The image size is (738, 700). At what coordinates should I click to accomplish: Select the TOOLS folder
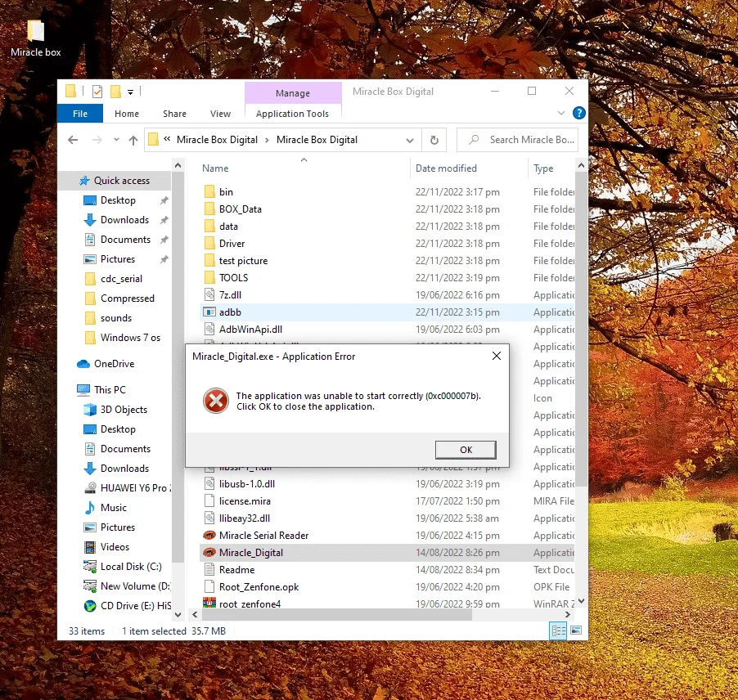point(233,278)
